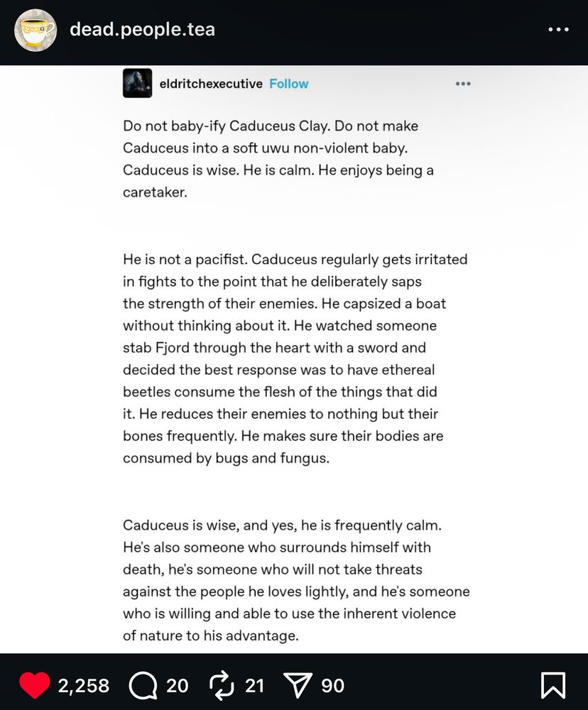Open the post options three-dot menu at top
This screenshot has height=710, width=588.
pyautogui.click(x=558, y=29)
